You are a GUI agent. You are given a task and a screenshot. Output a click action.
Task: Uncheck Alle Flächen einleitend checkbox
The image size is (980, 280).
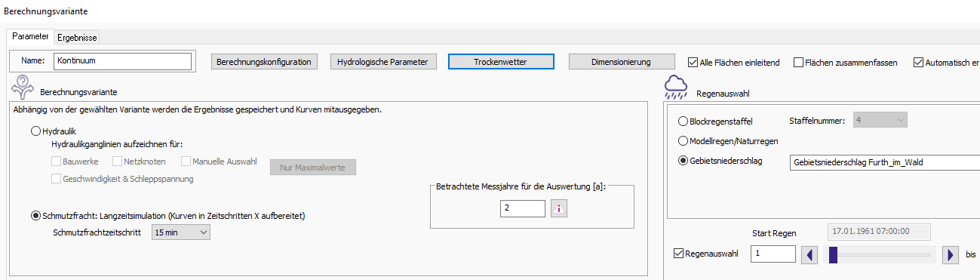pyautogui.click(x=693, y=63)
